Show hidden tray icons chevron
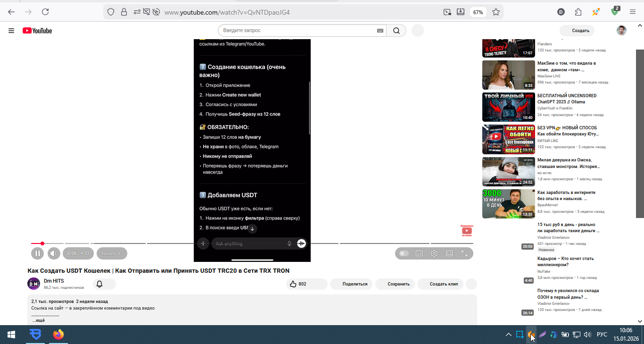Screen dimensions: 644x344 click(x=508, y=335)
